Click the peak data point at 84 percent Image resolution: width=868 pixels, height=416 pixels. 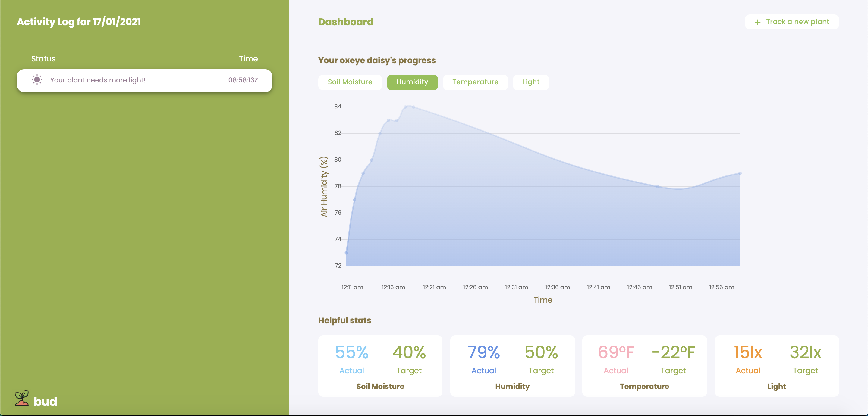click(x=405, y=107)
